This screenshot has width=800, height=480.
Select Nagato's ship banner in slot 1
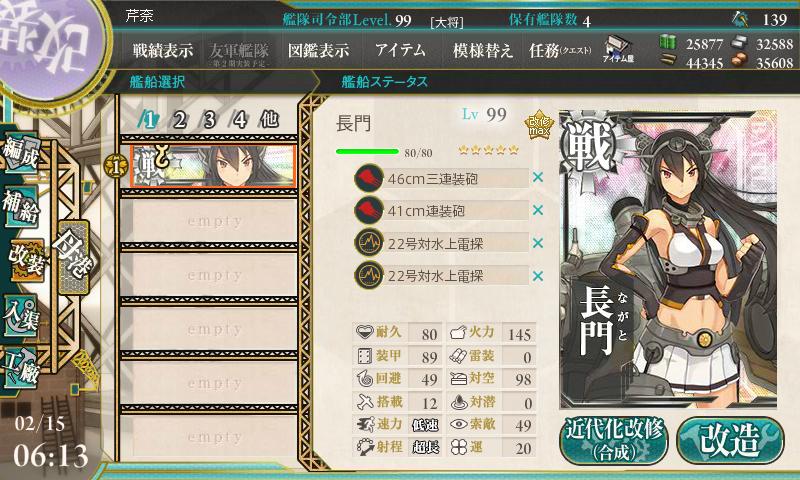click(213, 166)
